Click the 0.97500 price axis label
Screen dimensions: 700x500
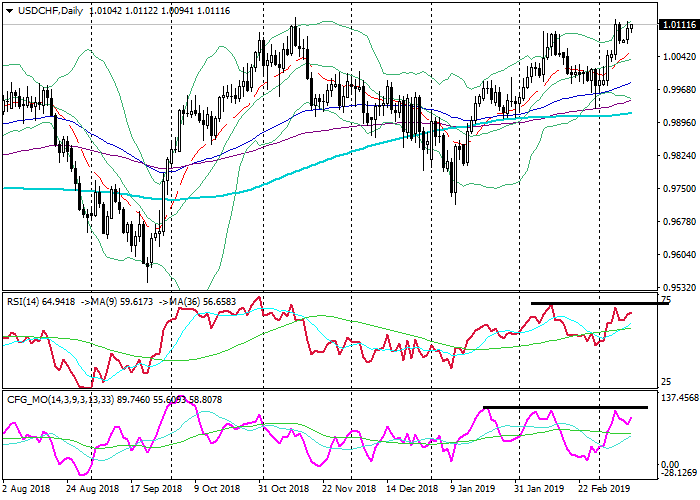click(x=679, y=189)
